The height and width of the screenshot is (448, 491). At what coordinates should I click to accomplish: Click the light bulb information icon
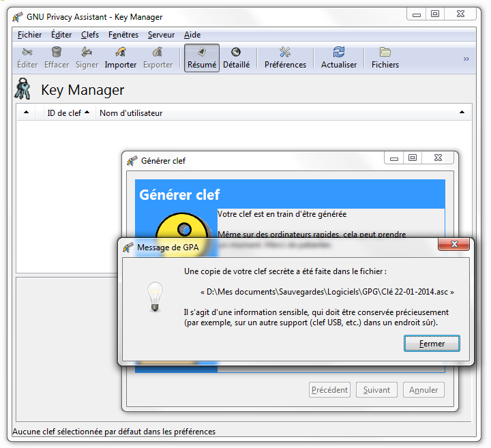(155, 297)
